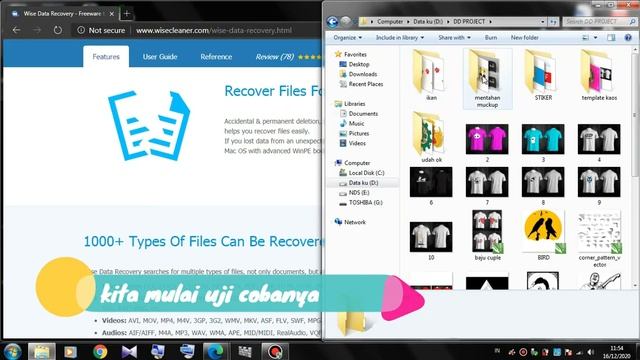Viewport: 640px width, 360px height.
Task: Select the corner_pattern_vector file
Action: tap(599, 239)
